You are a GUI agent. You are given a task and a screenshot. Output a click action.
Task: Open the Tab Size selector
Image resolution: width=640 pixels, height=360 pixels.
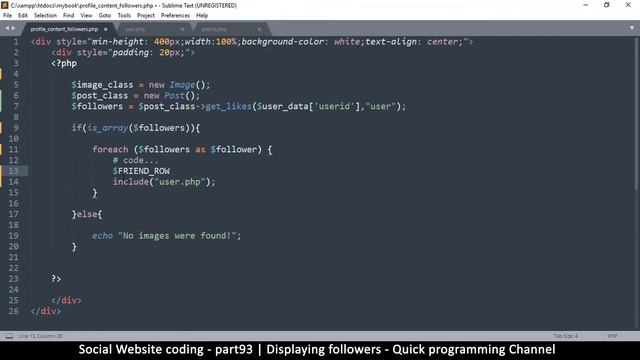tap(566, 336)
